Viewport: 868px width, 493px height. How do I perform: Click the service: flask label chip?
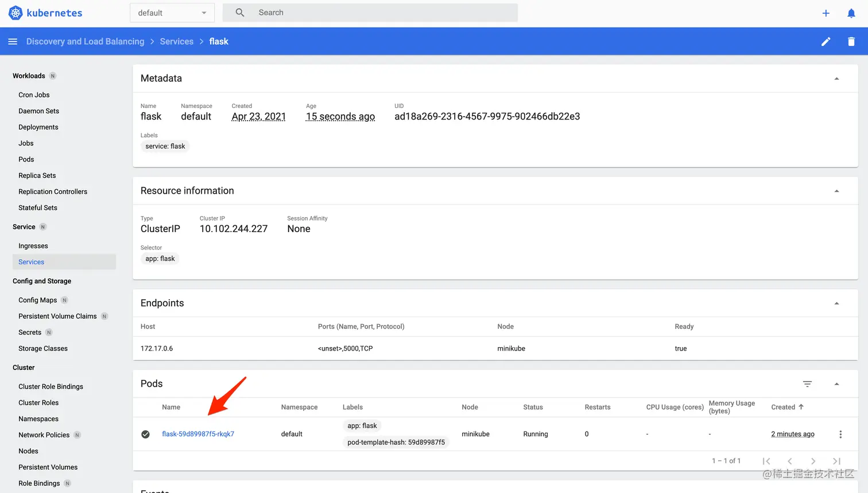click(x=165, y=147)
